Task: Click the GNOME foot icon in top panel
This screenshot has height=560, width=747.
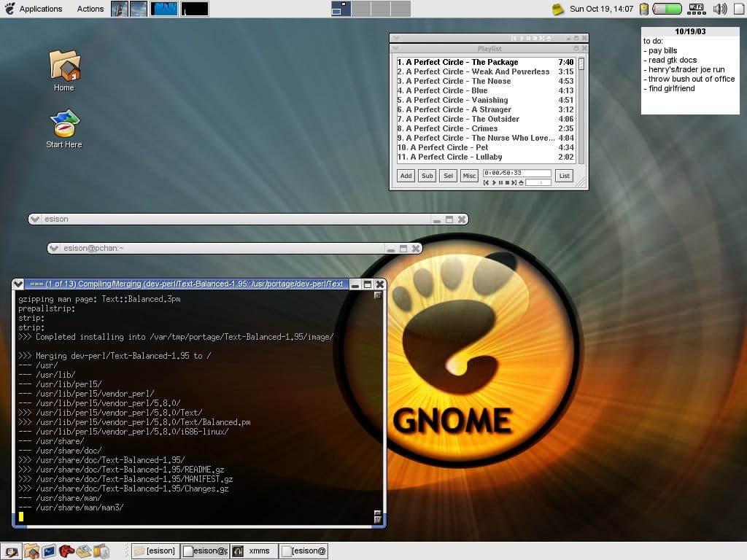Action: click(x=9, y=9)
